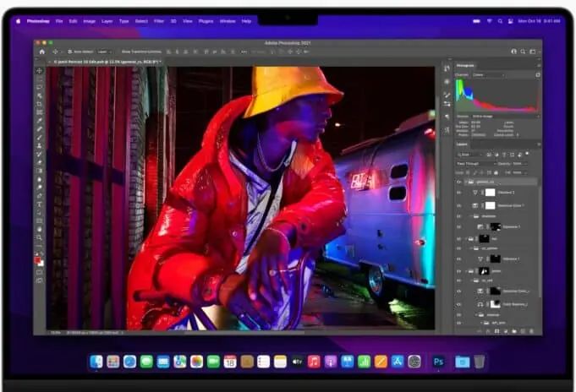The width and height of the screenshot is (576, 392).
Task: Hide the Vibrance 1 adjustment layer
Action: pyautogui.click(x=458, y=259)
